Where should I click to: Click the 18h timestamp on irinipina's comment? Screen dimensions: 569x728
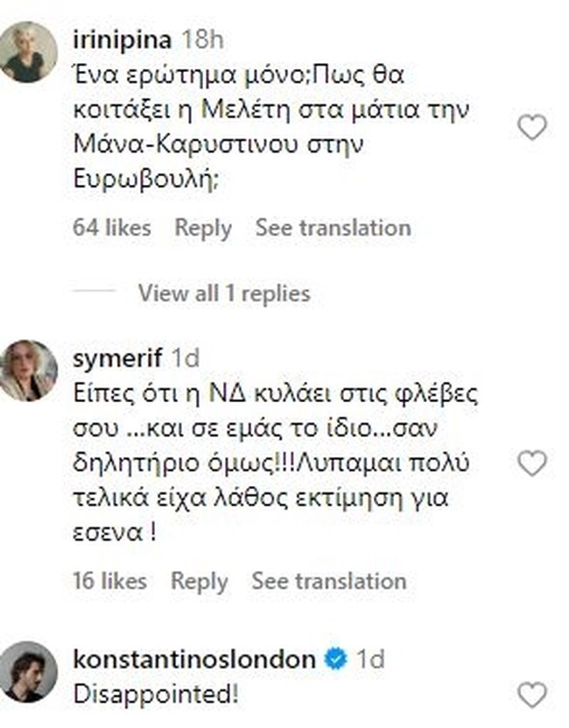[200, 39]
